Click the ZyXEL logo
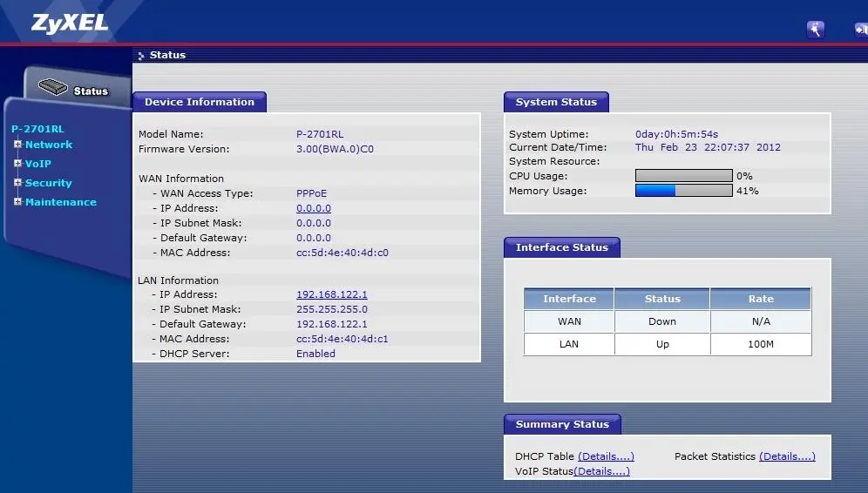The height and width of the screenshot is (493, 868). (x=70, y=24)
